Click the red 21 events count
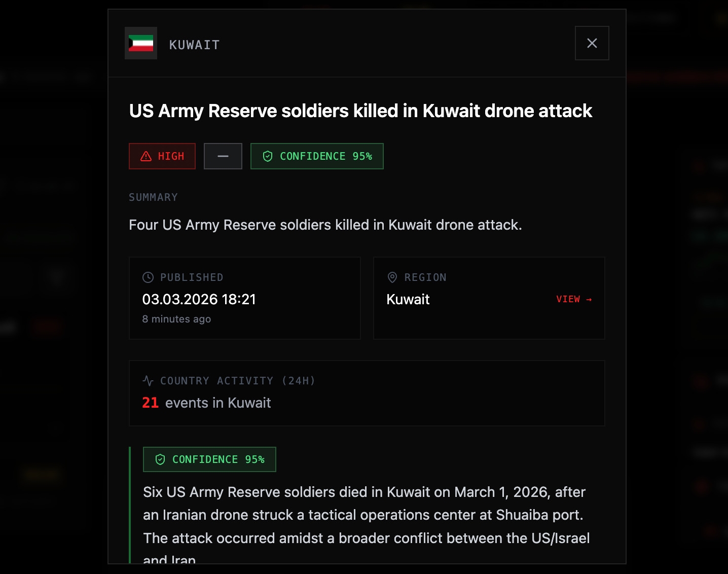 pyautogui.click(x=150, y=403)
